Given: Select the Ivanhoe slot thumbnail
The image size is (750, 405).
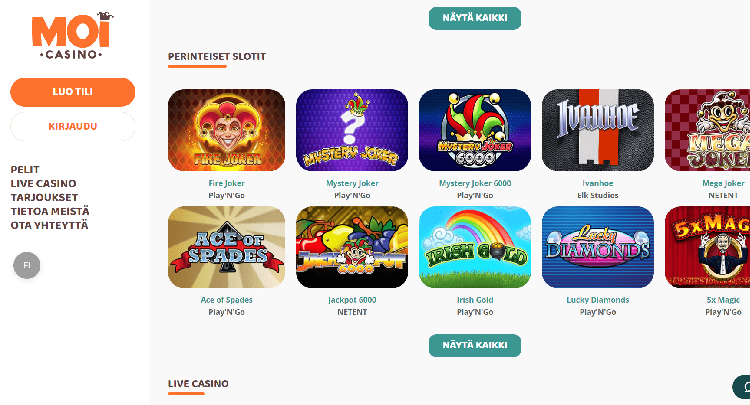Looking at the screenshot, I should [598, 130].
